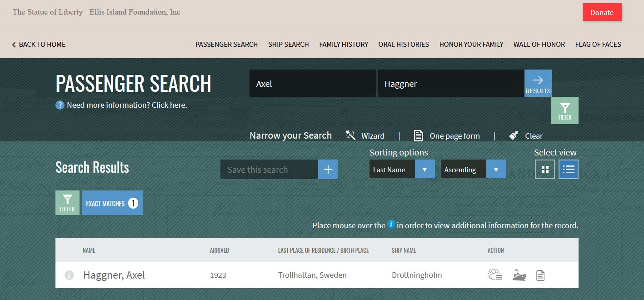View passenger record icon for Haggner, Axel
644x300 pixels.
click(494, 275)
